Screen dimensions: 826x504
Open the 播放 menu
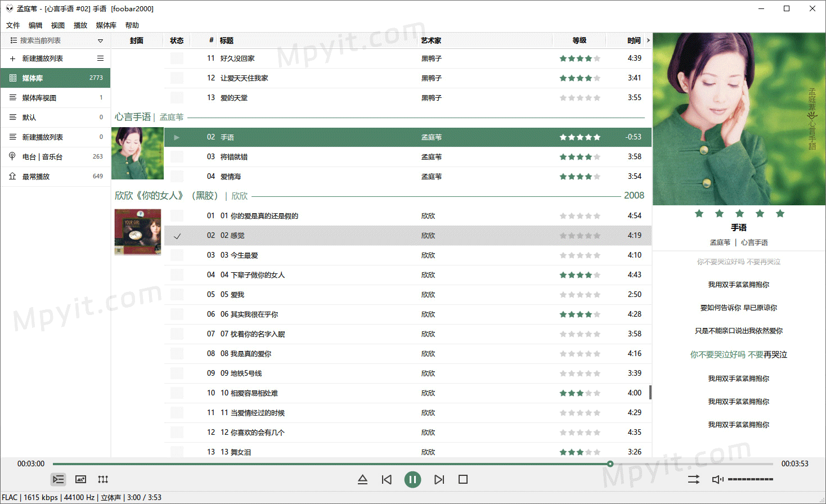tap(80, 25)
